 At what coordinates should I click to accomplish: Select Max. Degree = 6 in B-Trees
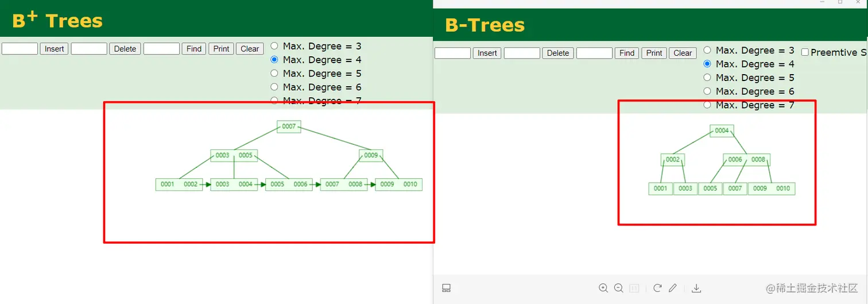pos(707,91)
